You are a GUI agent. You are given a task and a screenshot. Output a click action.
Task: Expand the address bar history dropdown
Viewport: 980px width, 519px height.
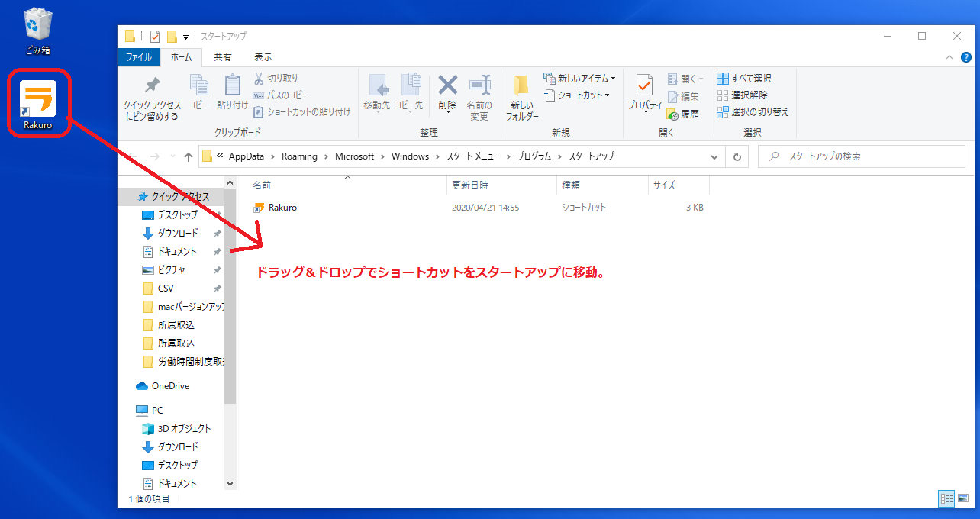714,156
